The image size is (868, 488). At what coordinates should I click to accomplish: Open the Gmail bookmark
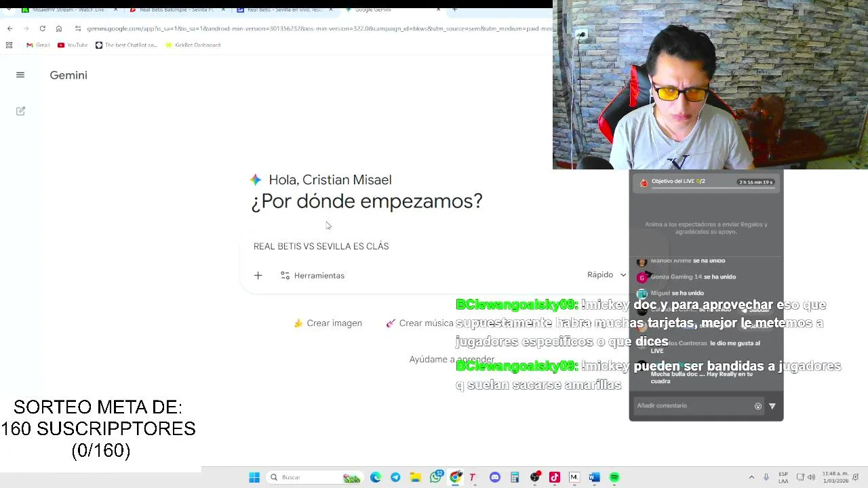(38, 45)
